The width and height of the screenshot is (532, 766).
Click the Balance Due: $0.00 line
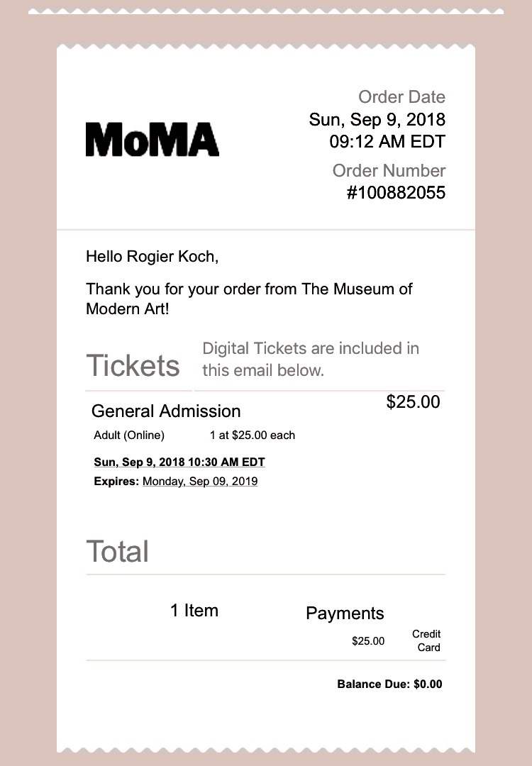tap(390, 684)
